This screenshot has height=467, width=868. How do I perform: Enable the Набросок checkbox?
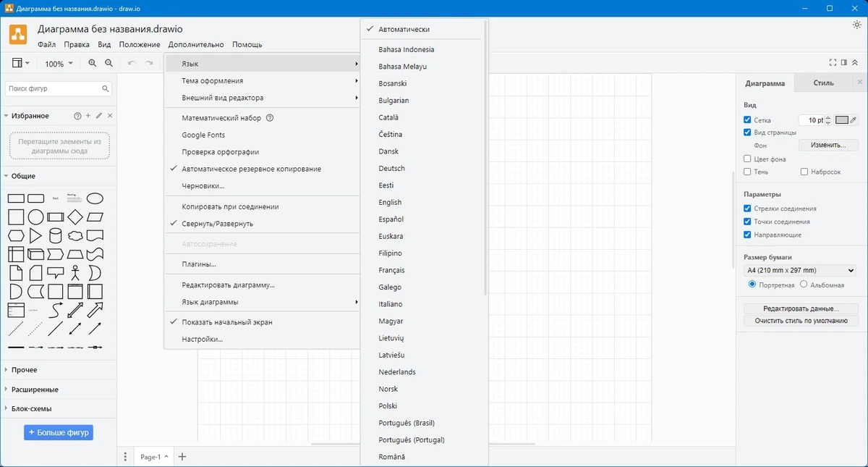(x=804, y=172)
